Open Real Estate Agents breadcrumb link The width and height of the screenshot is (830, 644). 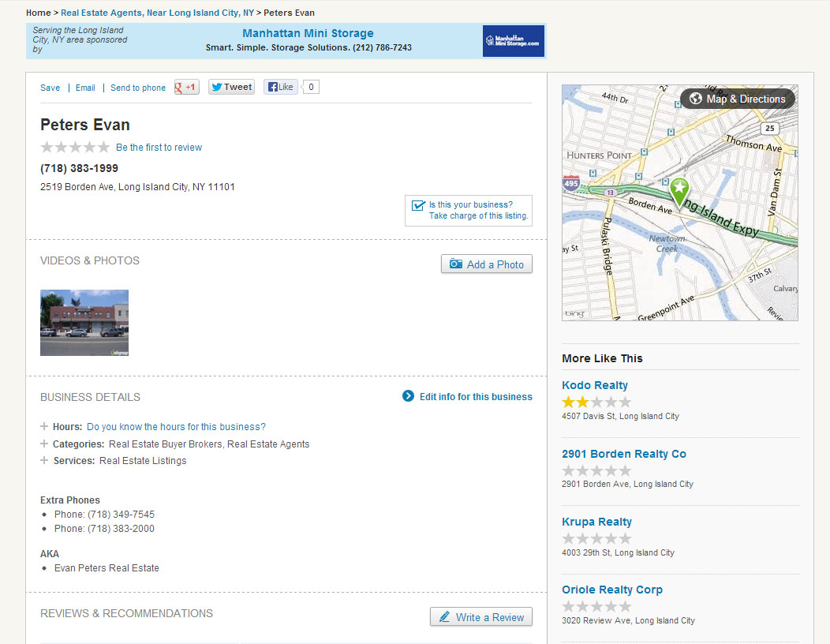point(157,13)
